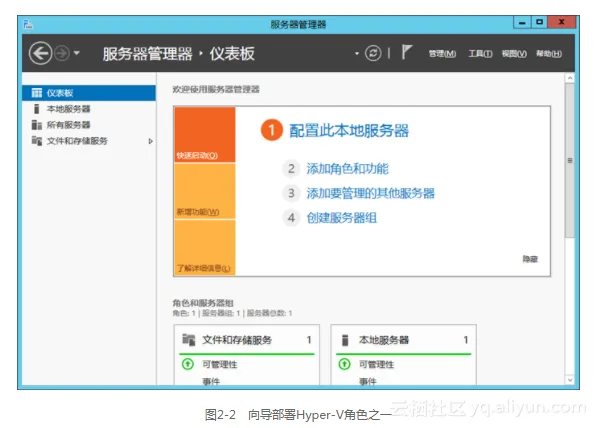Screen dimensions: 597x428
Task: Click the 文件和存储服务 tile icon
Action: coord(188,340)
